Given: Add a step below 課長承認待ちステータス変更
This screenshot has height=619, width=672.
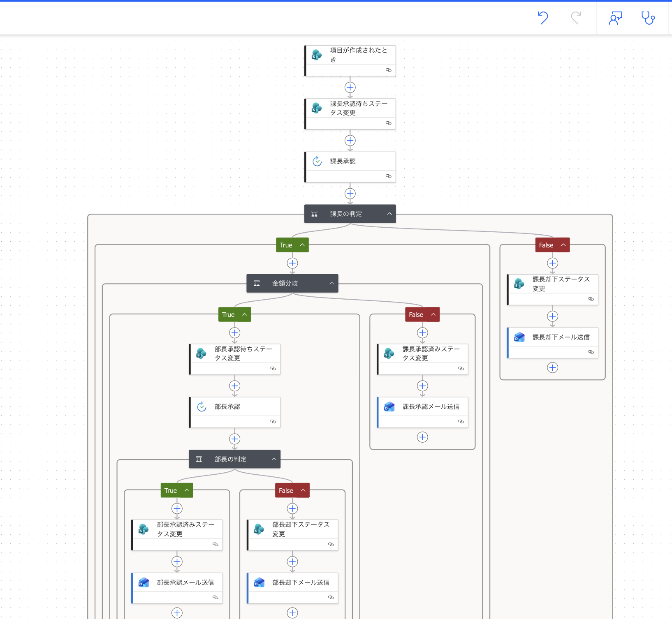Looking at the screenshot, I should (x=350, y=141).
